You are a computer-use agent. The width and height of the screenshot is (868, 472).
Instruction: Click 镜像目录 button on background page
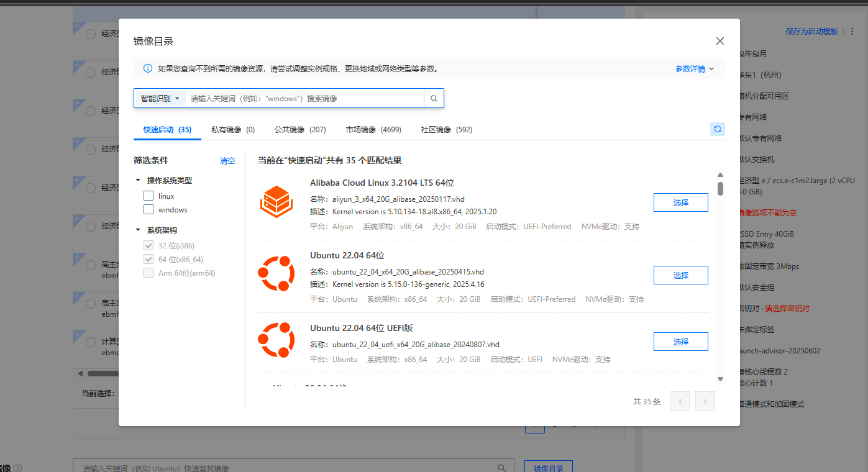point(549,467)
